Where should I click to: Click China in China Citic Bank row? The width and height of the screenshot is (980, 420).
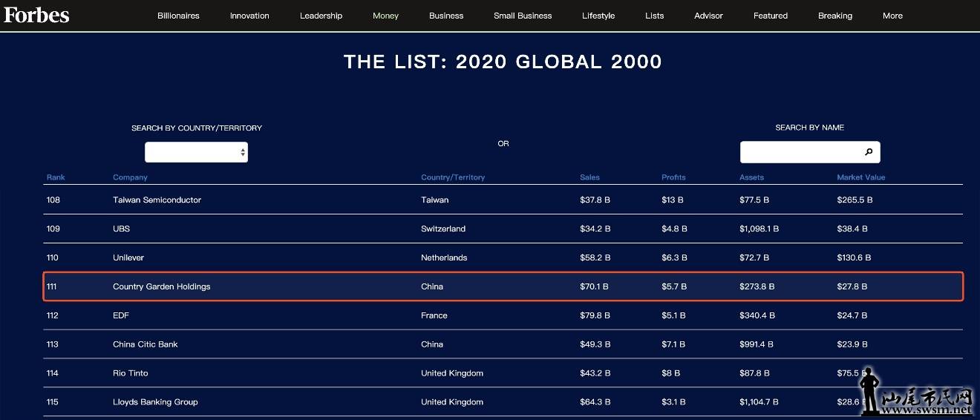coord(432,344)
